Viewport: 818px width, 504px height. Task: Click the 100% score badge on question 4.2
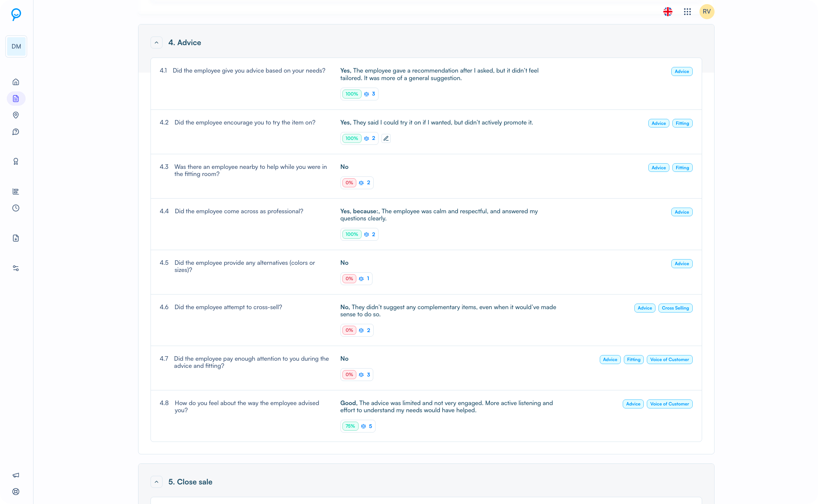352,138
